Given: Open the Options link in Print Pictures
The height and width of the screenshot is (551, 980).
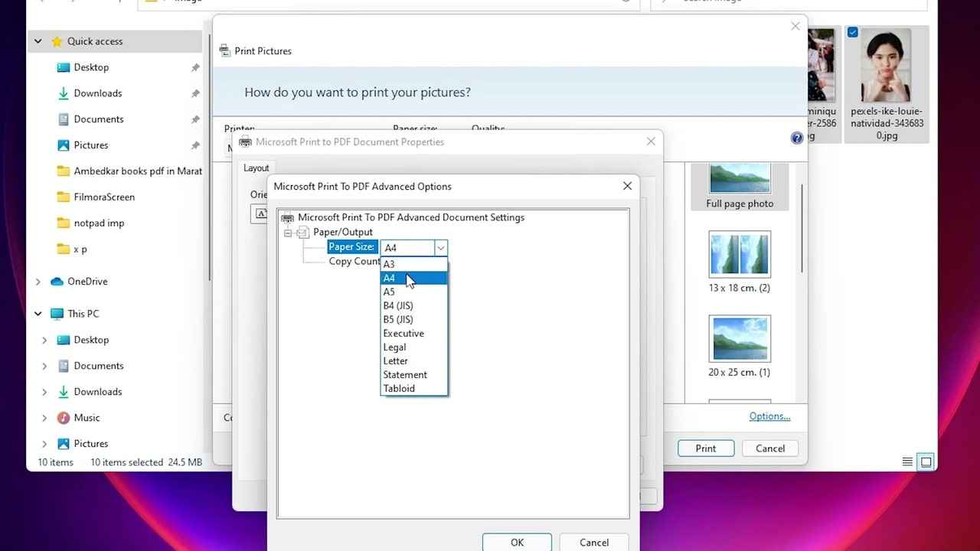Looking at the screenshot, I should [x=769, y=416].
